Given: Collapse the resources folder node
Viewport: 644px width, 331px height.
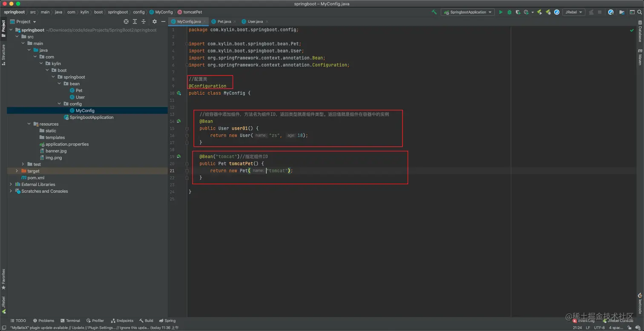Looking at the screenshot, I should [x=29, y=124].
